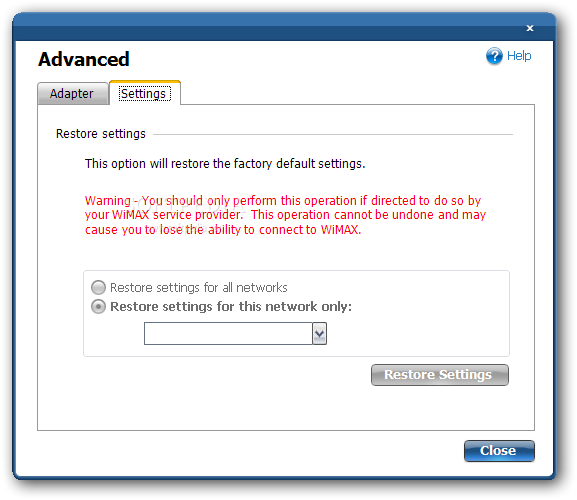Click the factory default settings description

point(225,163)
